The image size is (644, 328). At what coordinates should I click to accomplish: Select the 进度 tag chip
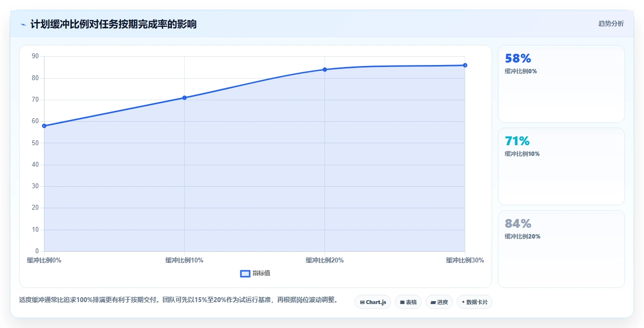439,302
